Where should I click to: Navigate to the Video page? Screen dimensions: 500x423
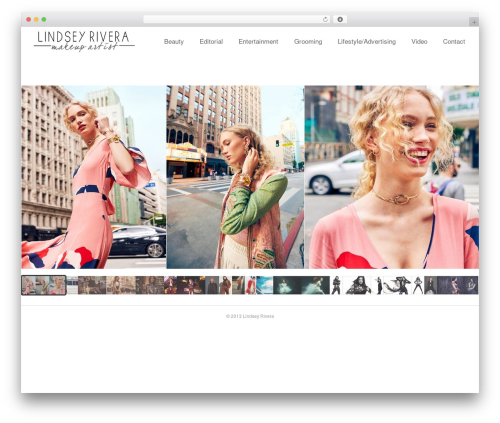tap(419, 42)
